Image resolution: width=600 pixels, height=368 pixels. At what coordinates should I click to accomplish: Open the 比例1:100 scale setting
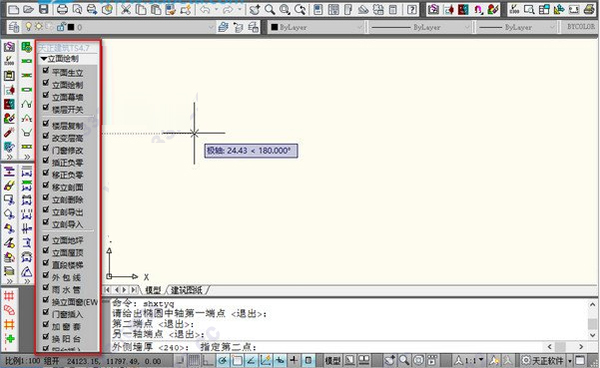(x=22, y=361)
